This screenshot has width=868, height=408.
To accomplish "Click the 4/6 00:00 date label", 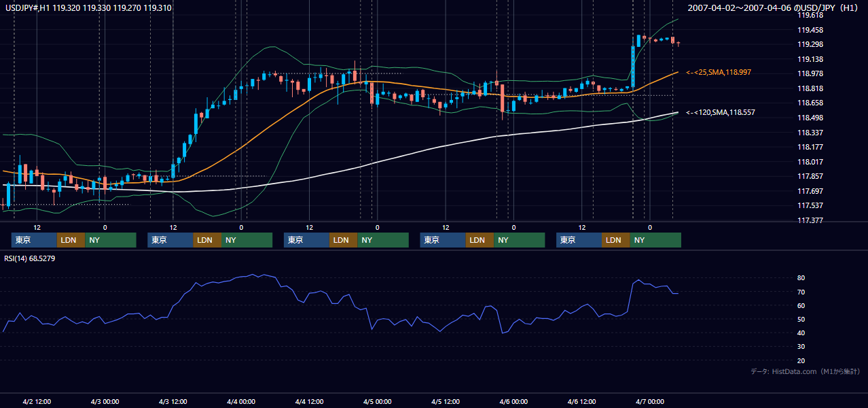I will [x=513, y=402].
